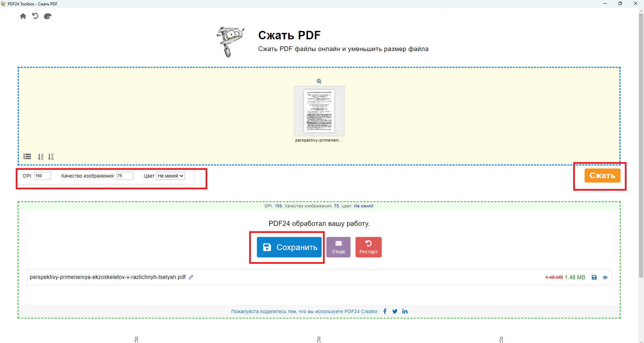Click the text PDF24 обработал вашу работу
644x343 pixels.
(319, 223)
